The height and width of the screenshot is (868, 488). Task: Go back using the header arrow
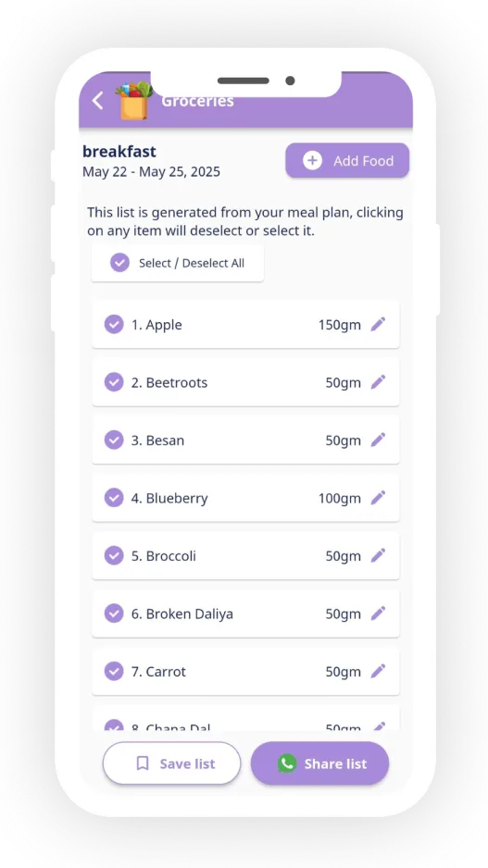pos(97,101)
